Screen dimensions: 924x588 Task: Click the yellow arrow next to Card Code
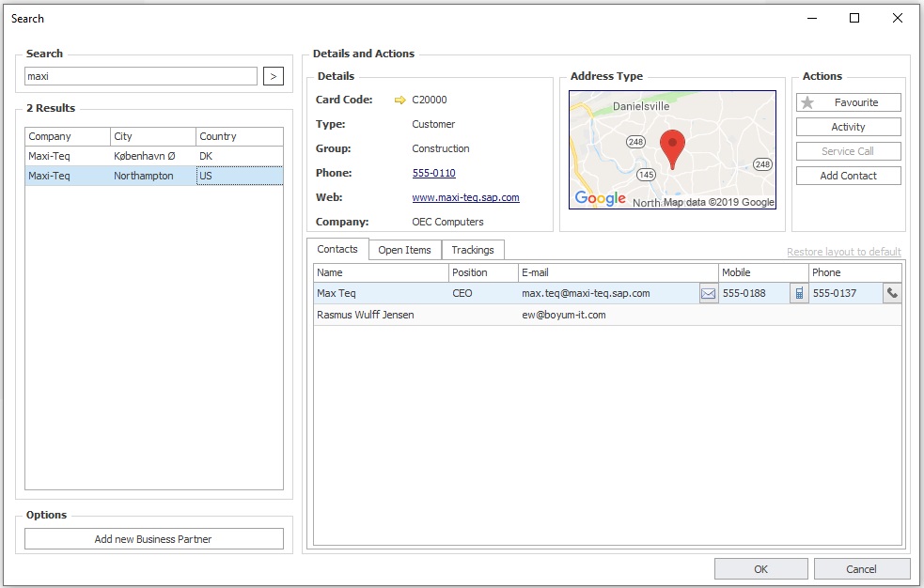coord(400,101)
